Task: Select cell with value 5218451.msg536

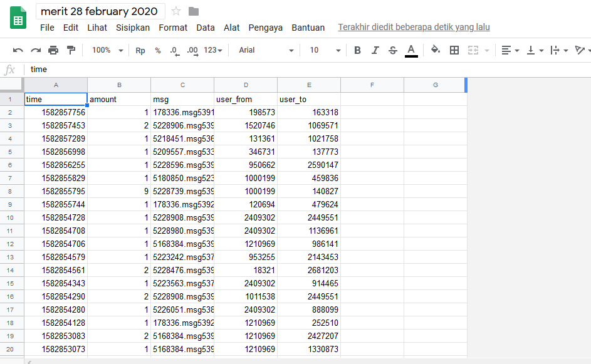Action: (182, 138)
